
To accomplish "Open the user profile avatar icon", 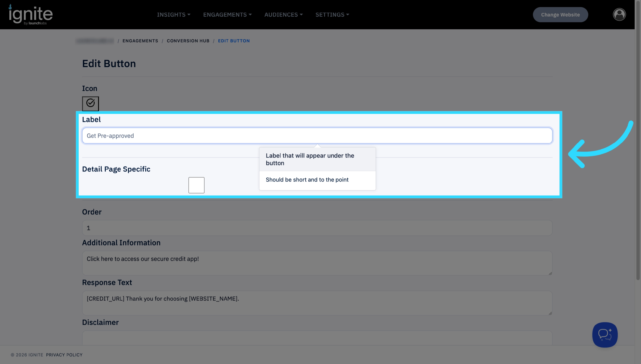I will [619, 15].
